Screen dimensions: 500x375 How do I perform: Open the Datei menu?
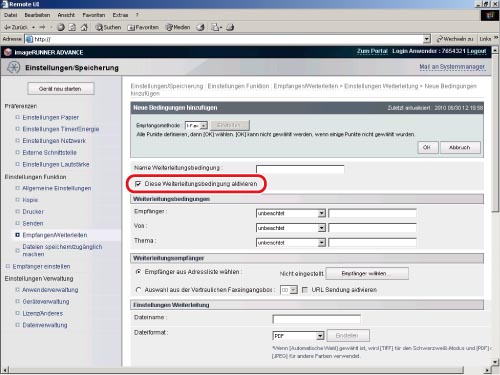click(10, 15)
